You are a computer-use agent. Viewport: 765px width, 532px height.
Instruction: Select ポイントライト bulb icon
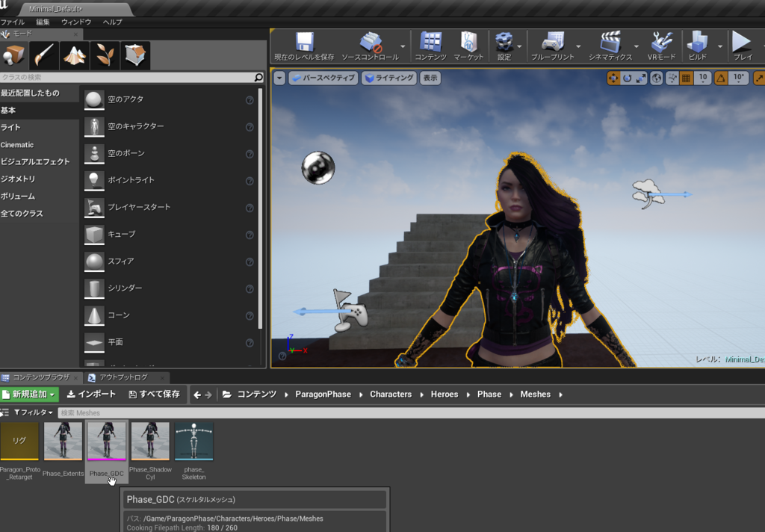click(94, 181)
